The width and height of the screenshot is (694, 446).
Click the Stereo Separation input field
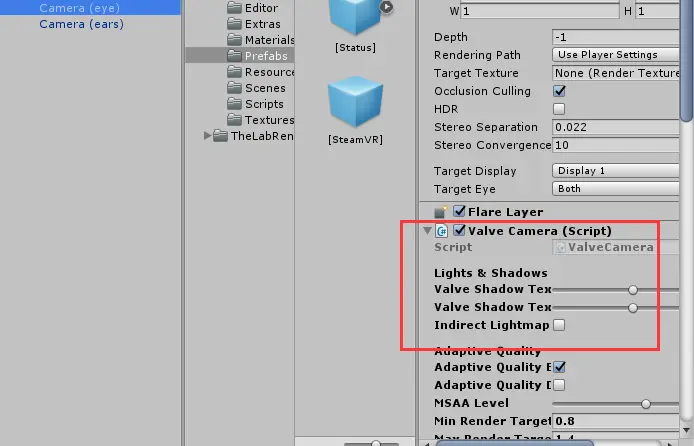tap(616, 127)
